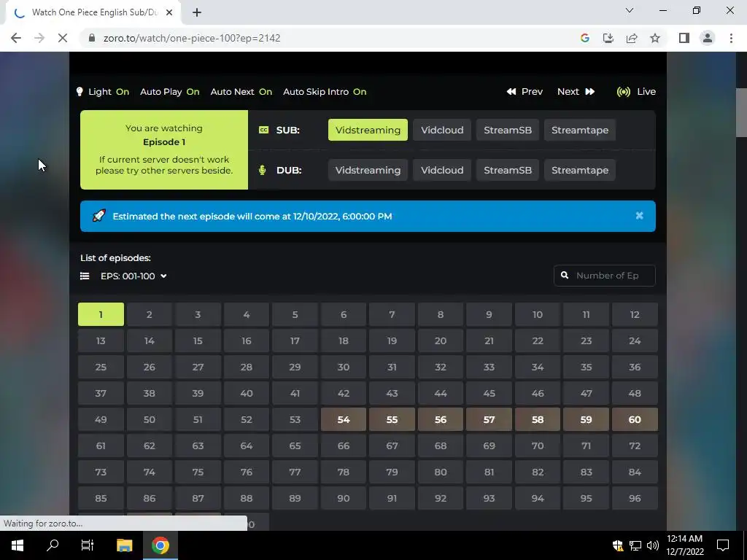The height and width of the screenshot is (560, 747).
Task: Open highlighted episode 54
Action: [344, 419]
